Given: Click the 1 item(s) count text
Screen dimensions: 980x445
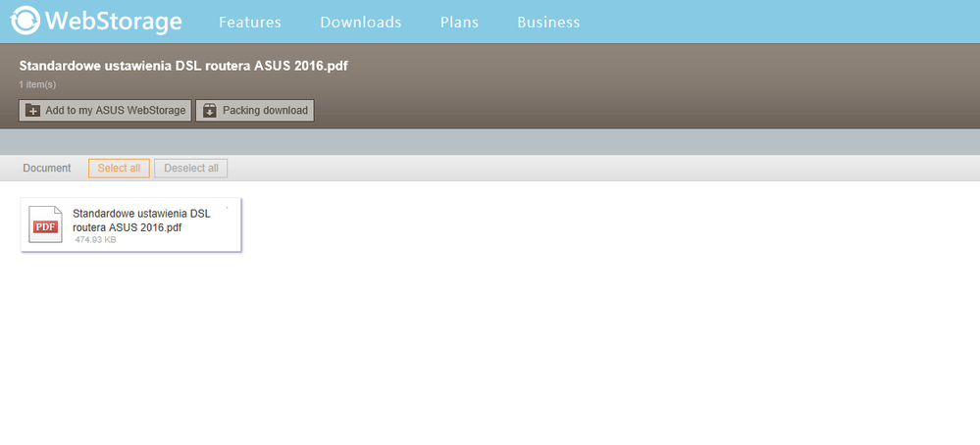Looking at the screenshot, I should (x=37, y=85).
